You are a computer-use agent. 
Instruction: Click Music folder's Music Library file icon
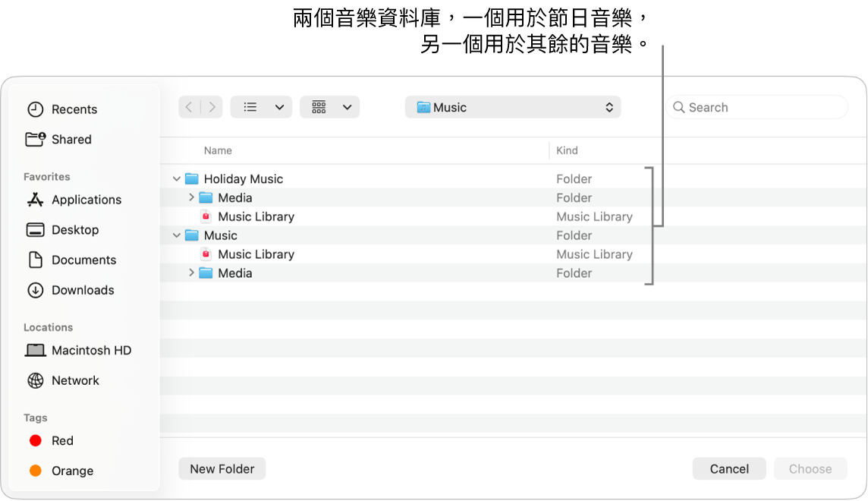(206, 254)
